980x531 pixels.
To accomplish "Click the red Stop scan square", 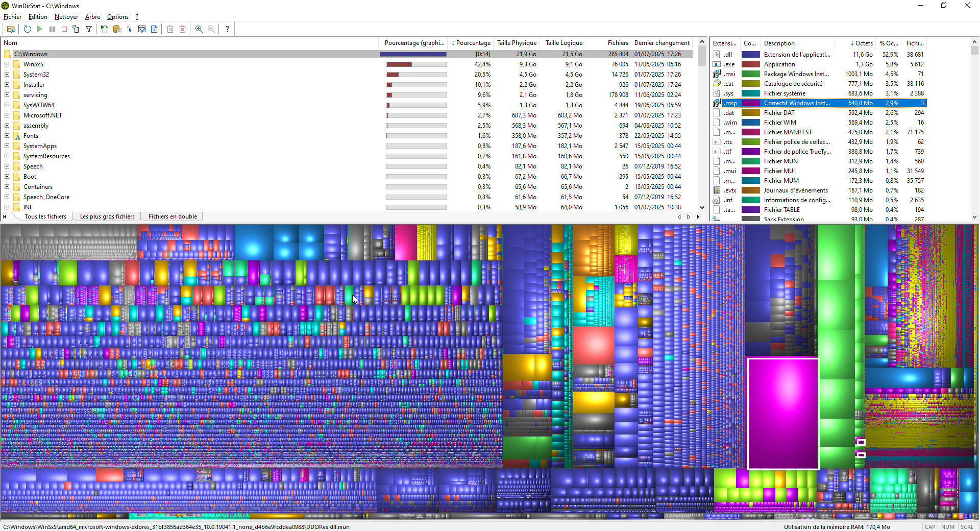I will click(64, 29).
